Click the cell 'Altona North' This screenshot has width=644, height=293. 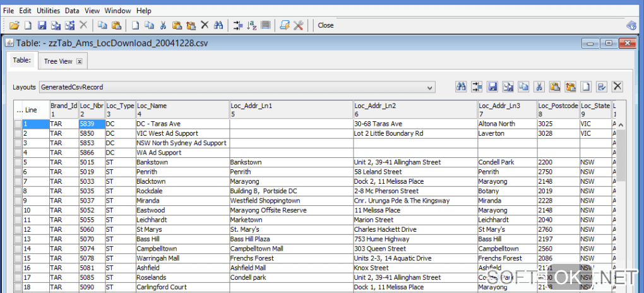[507, 124]
